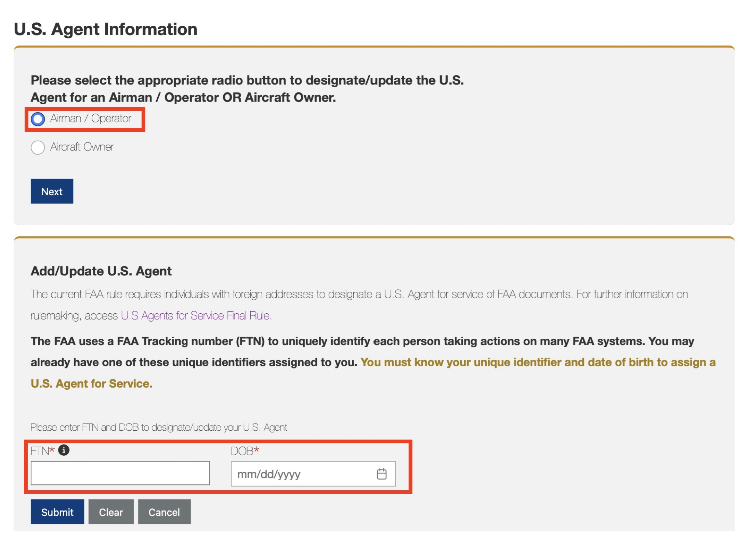Screen dimensions: 749x560
Task: Click the FTN and DOB entry prompt text
Action: click(159, 427)
